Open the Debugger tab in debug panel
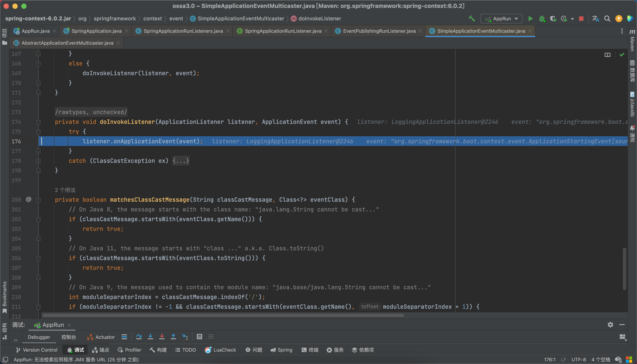This screenshot has height=364, width=637. point(39,337)
